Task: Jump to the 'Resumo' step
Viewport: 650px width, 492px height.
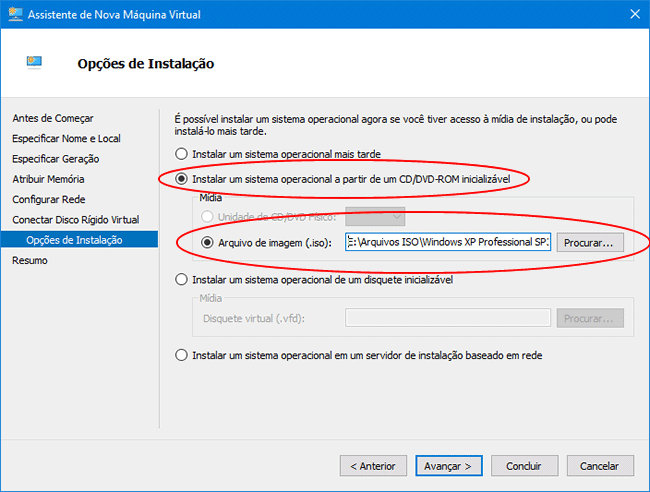Action: pyautogui.click(x=30, y=260)
